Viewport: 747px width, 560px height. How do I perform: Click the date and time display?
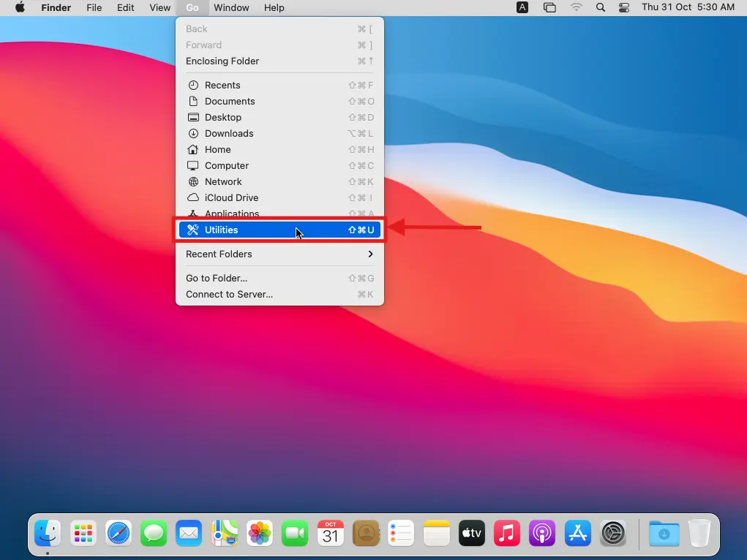coord(688,7)
